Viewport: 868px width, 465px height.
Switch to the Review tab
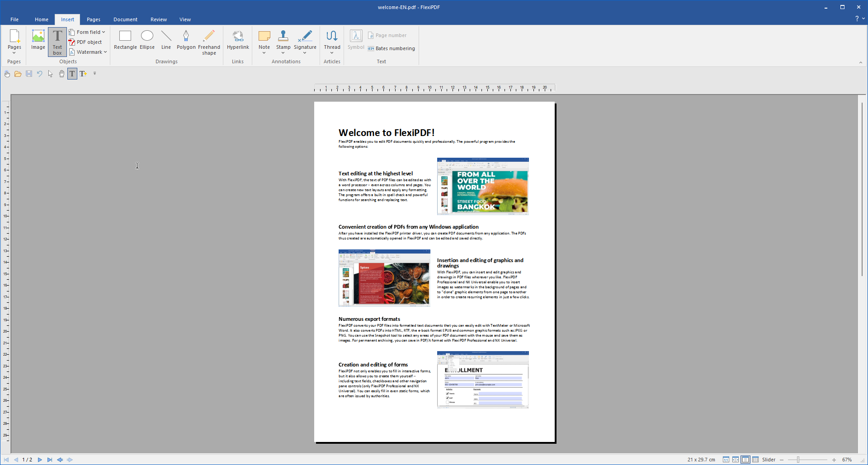(158, 19)
